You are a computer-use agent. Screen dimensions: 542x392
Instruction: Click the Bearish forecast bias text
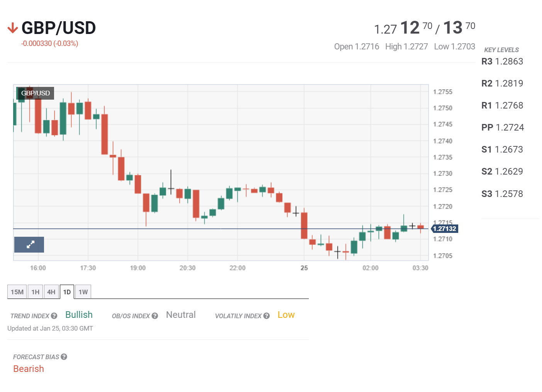coord(29,369)
